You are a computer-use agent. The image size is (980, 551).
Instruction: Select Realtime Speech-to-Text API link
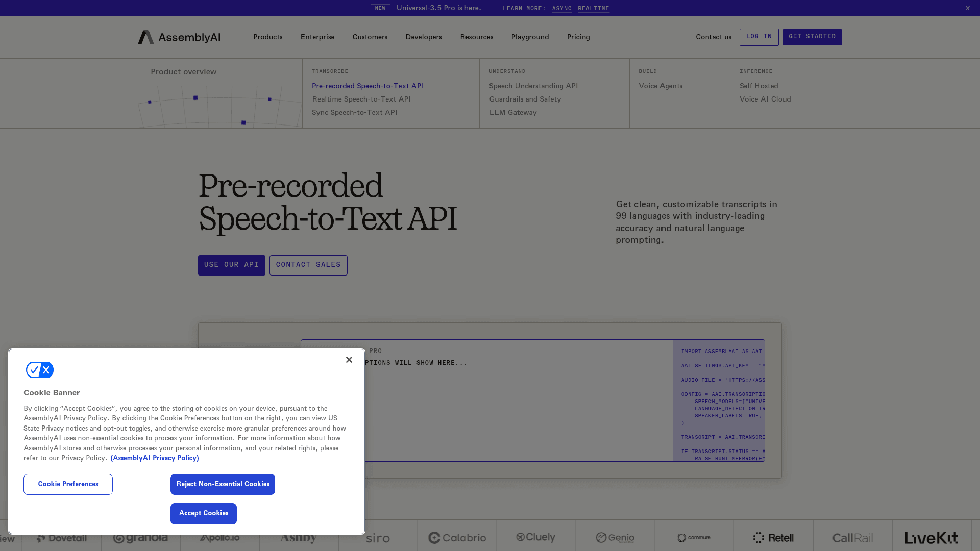pyautogui.click(x=361, y=99)
